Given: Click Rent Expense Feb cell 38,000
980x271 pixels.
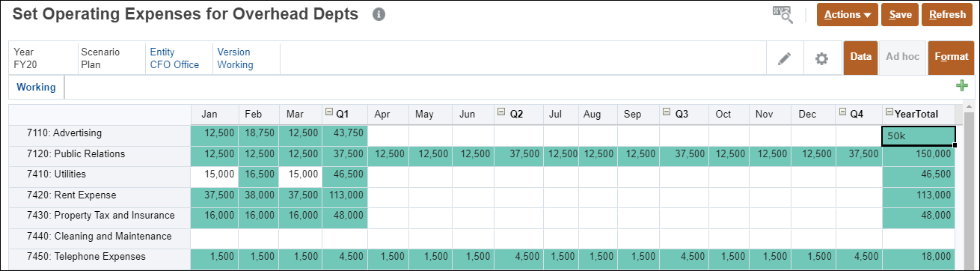Looking at the screenshot, I should pos(258,197).
